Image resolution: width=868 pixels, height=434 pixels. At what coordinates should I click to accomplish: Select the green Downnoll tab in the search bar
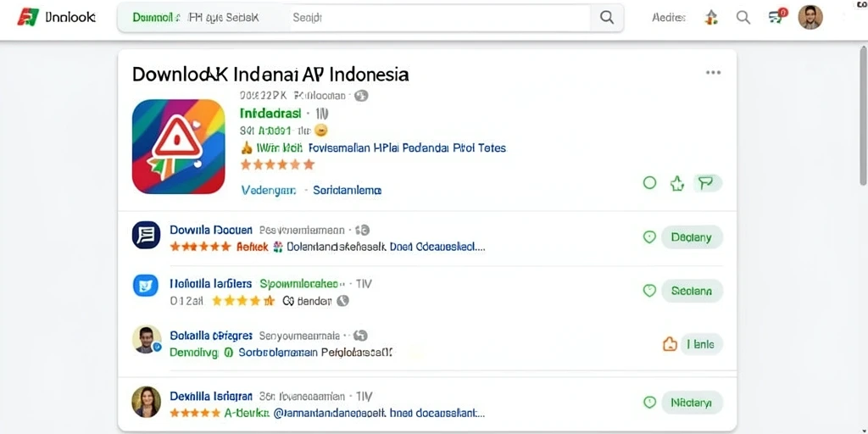tap(156, 18)
